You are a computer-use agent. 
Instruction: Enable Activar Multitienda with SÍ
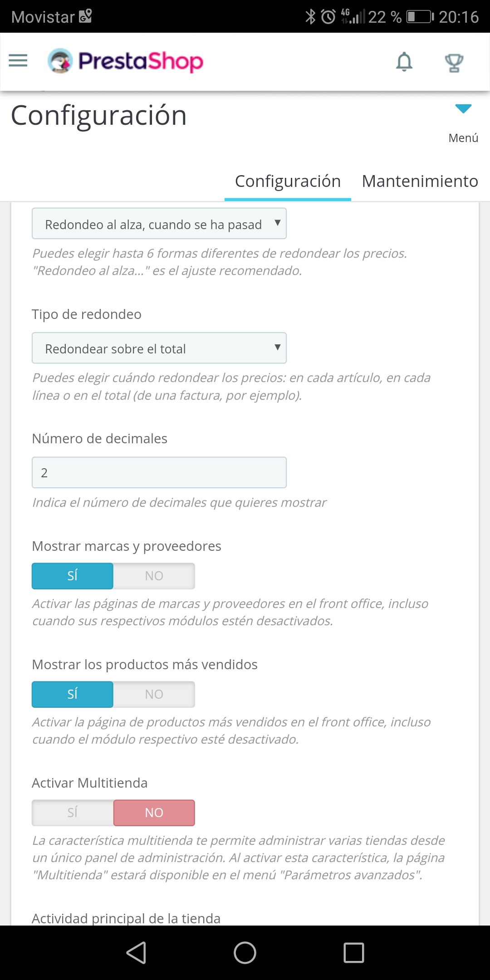click(x=73, y=813)
